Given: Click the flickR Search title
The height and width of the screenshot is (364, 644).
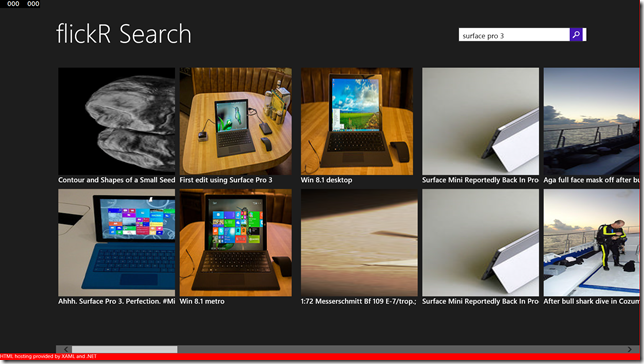Looking at the screenshot, I should (x=124, y=34).
